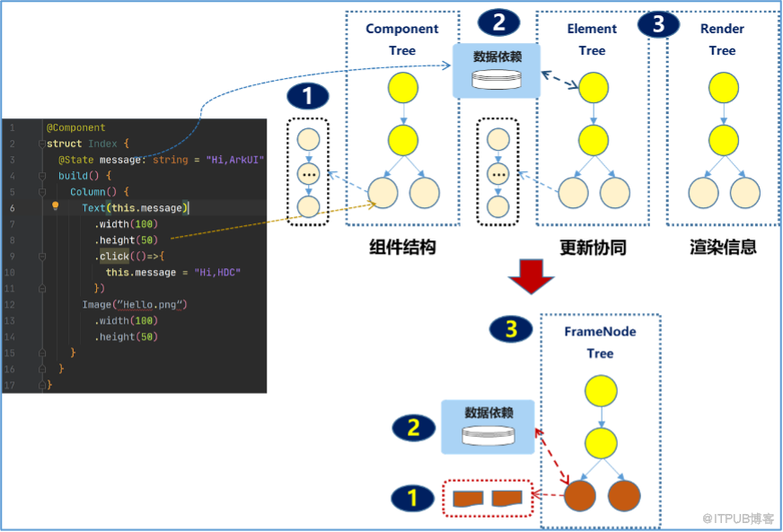
Task: Select the top data dependency database icon
Action: click(x=497, y=80)
